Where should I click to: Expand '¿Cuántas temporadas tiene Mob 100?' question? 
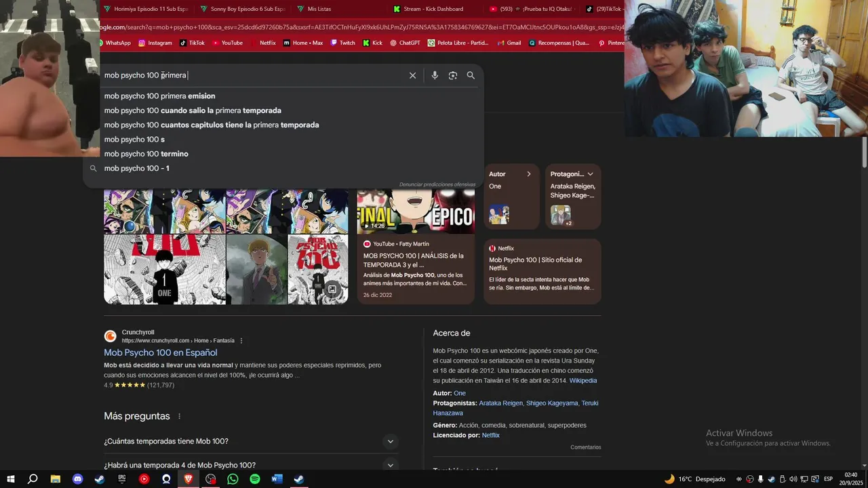click(251, 441)
